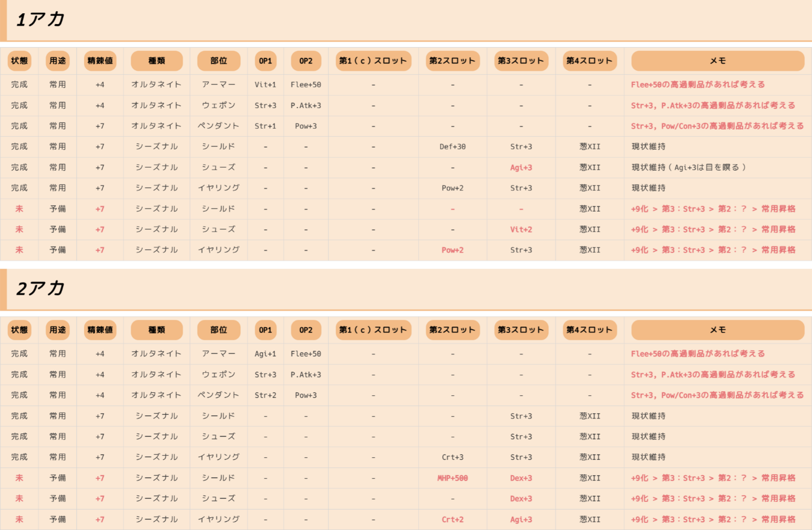
Task: Click the 部位 header in the 2アカ table
Action: pos(219,330)
